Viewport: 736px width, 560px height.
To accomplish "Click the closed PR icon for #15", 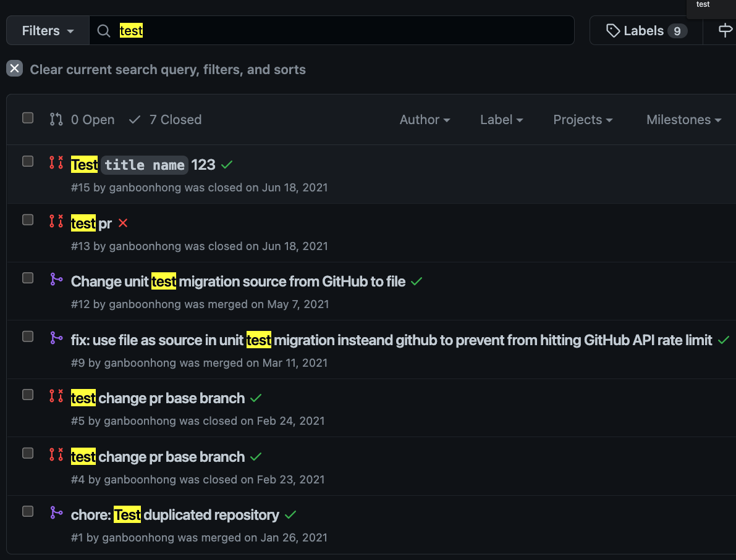I will tap(56, 163).
